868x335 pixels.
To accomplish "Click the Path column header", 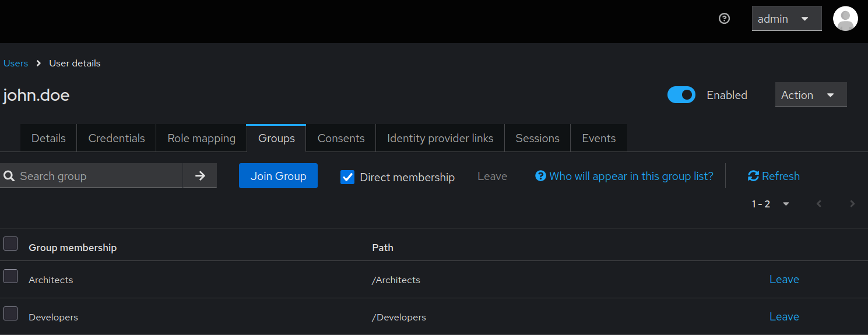I will pos(382,248).
